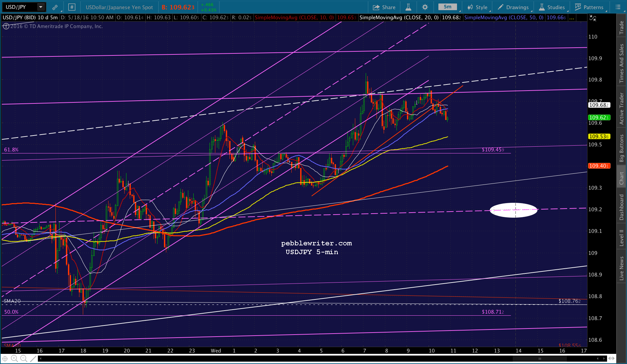Click the zoom in magnifier icon

[x=14, y=359]
